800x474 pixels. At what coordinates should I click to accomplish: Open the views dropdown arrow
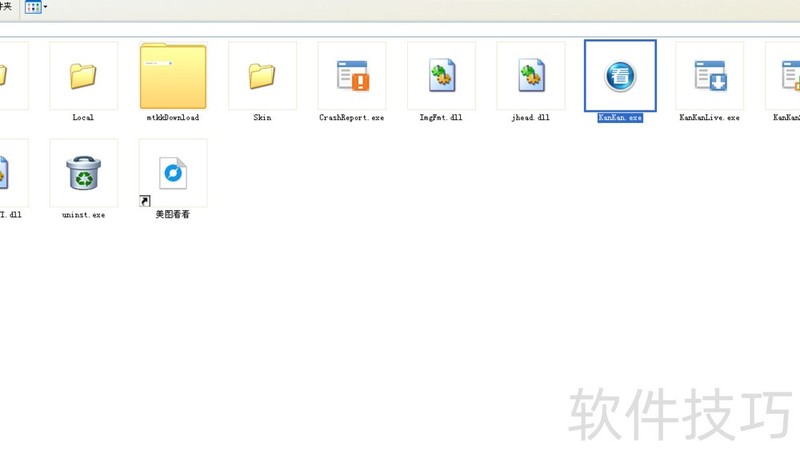[45, 7]
